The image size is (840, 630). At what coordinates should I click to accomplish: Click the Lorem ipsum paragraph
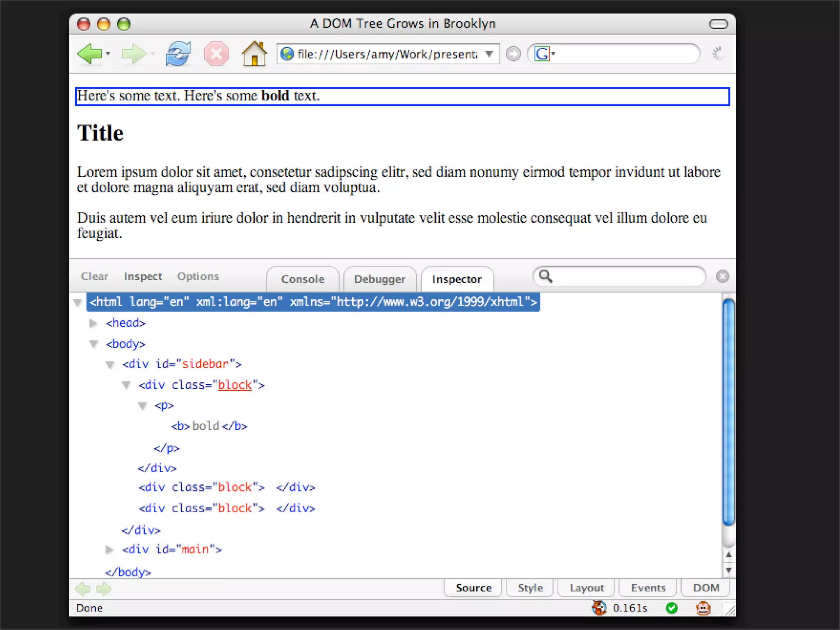(399, 179)
